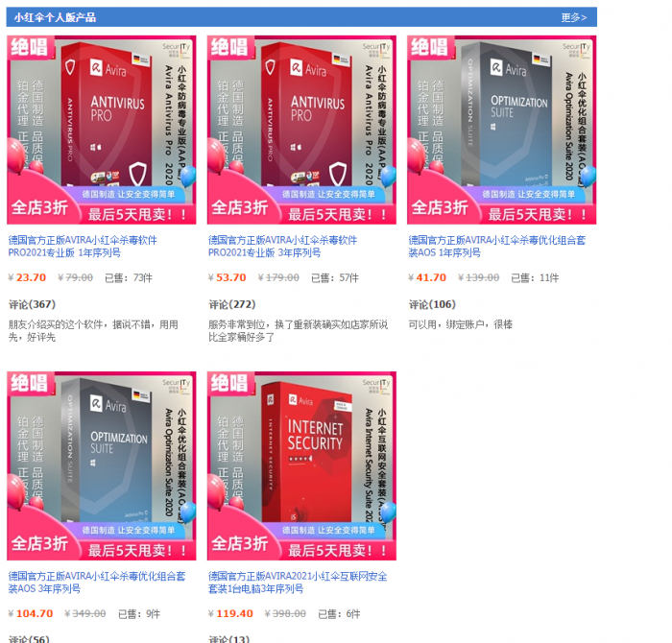Click the ¥119.40 price
This screenshot has width=672, height=643.
(231, 613)
